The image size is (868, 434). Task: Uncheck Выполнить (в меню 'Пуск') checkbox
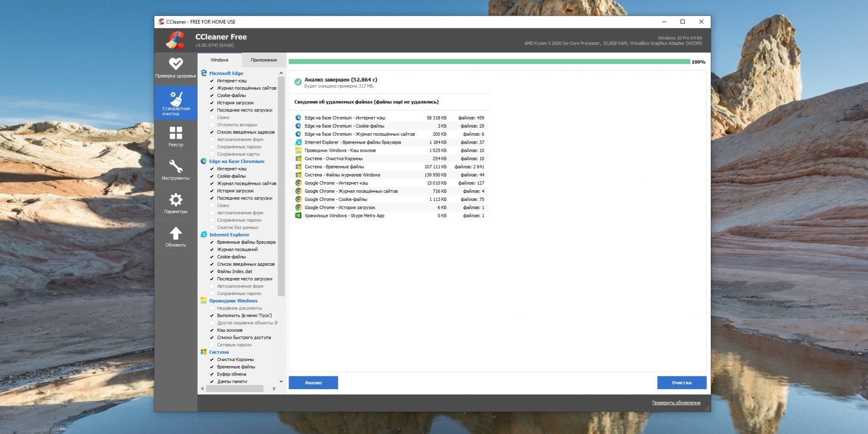click(x=212, y=315)
